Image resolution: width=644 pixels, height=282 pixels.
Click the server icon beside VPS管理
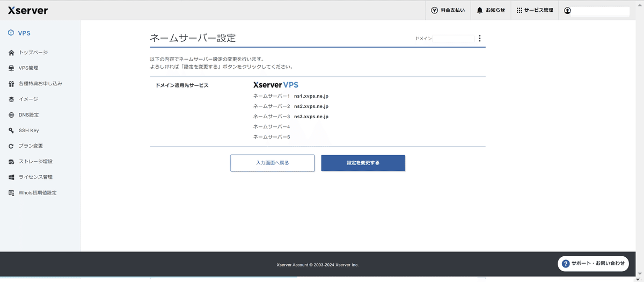tap(11, 68)
